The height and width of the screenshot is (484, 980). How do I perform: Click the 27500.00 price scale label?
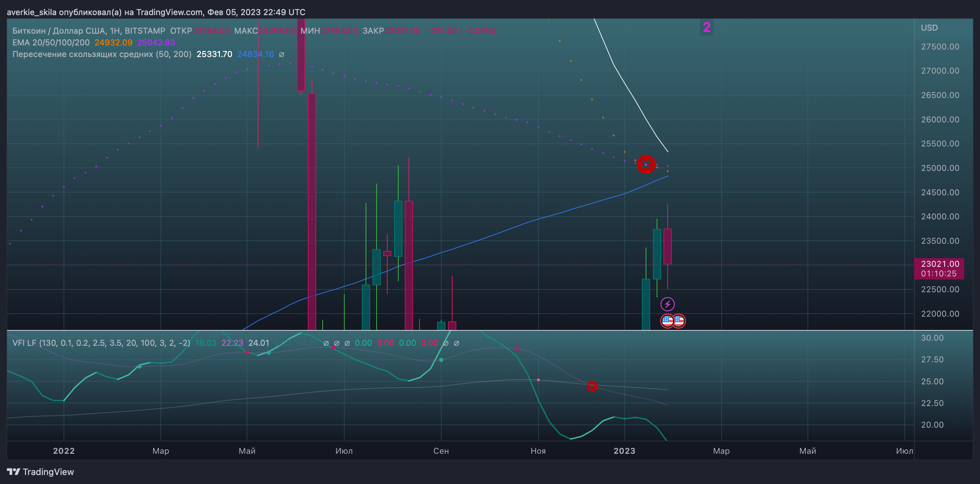[940, 47]
